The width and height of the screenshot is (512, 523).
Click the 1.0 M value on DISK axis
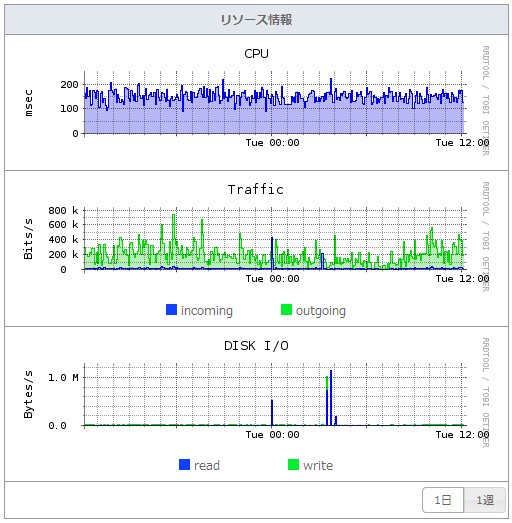point(63,378)
